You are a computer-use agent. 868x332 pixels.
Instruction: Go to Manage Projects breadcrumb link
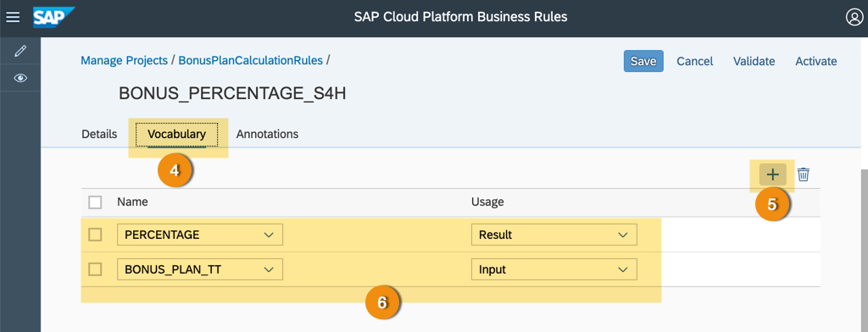coord(124,60)
